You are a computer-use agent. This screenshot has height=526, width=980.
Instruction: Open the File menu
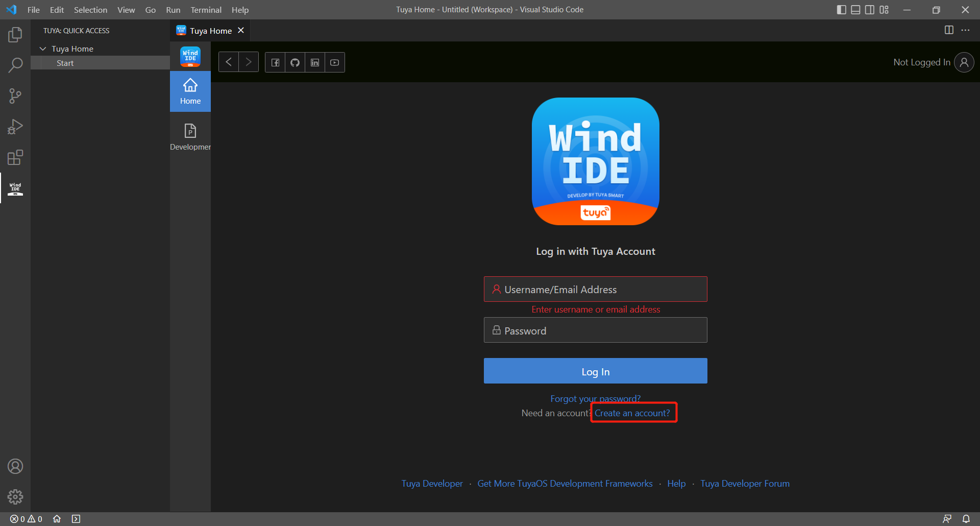(x=34, y=10)
